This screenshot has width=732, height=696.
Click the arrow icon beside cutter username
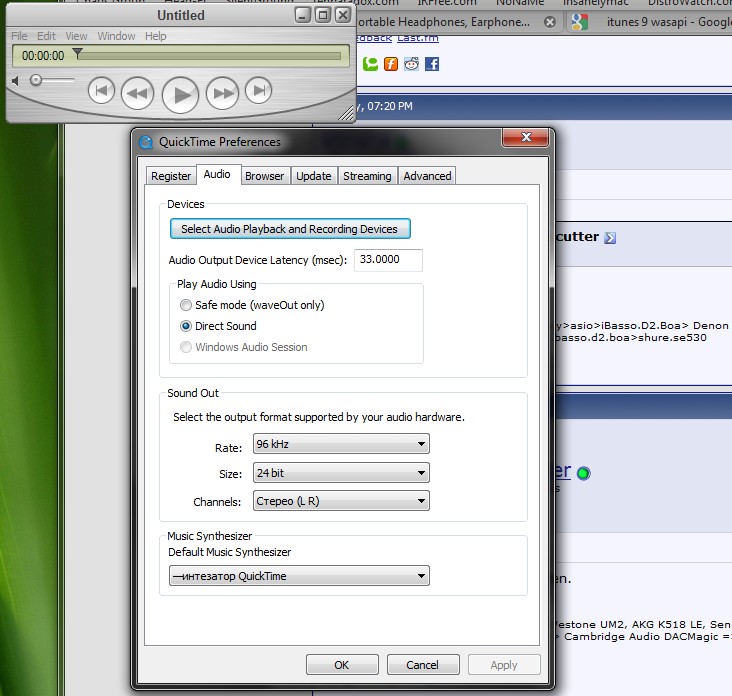click(610, 238)
